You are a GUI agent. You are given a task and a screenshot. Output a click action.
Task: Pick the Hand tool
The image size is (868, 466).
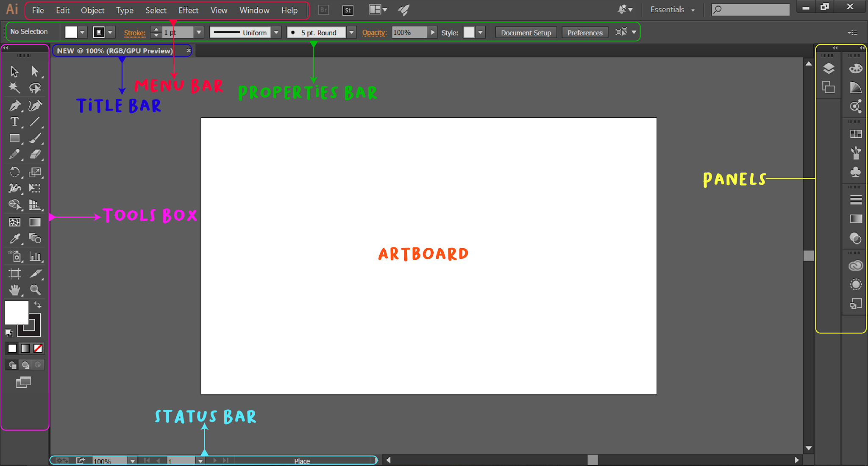(x=14, y=290)
